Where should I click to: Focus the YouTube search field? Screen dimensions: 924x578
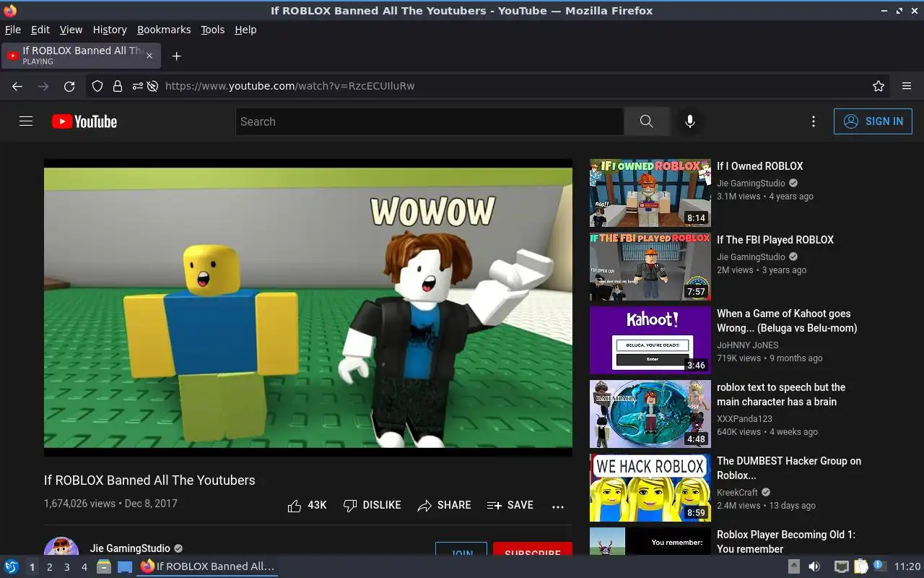[430, 121]
